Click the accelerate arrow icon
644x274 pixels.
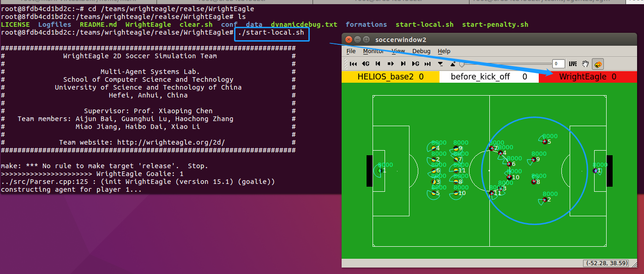[x=452, y=64]
